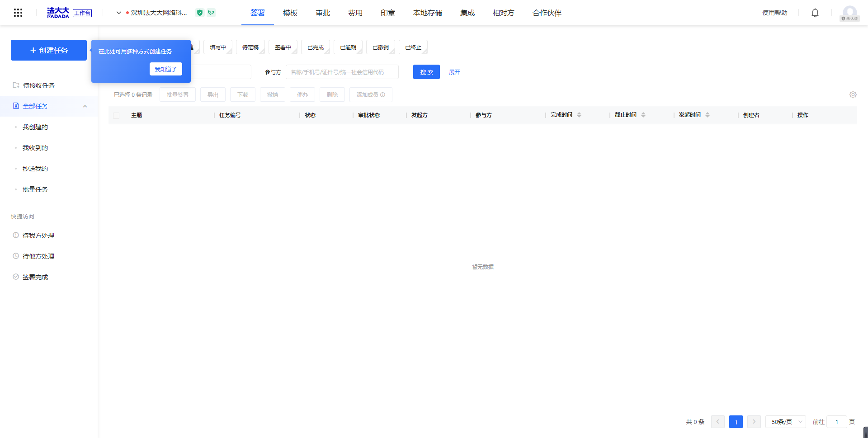Click the notification bell icon
The height and width of the screenshot is (438, 868).
(815, 13)
